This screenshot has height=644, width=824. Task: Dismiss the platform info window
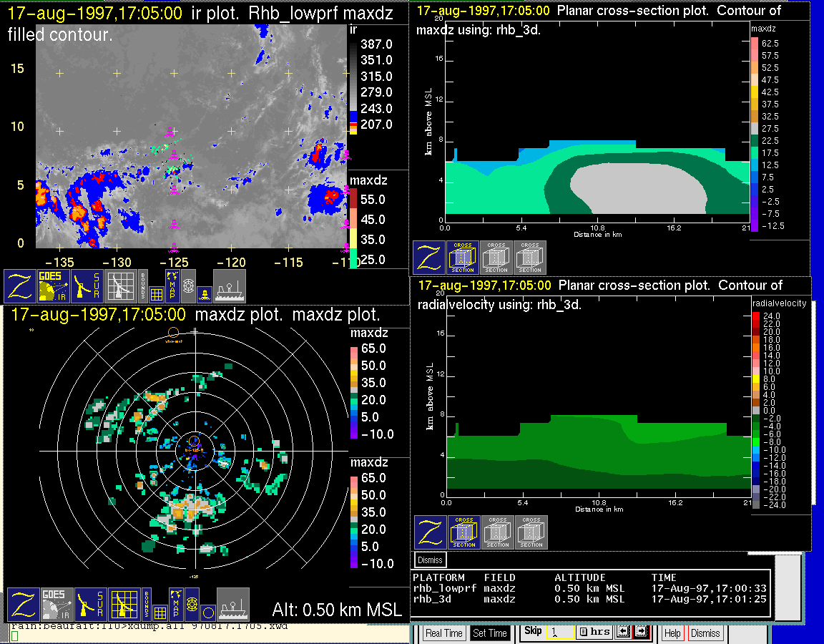[x=430, y=560]
